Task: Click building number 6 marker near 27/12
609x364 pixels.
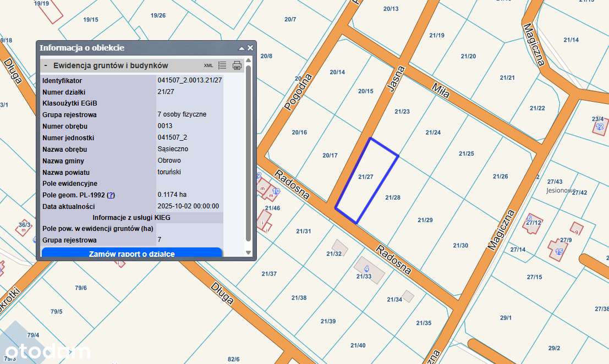Action: click(x=529, y=218)
